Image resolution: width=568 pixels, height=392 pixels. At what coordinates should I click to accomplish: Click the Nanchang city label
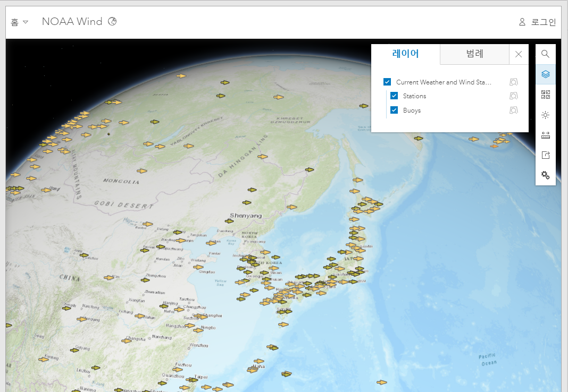click(162, 337)
